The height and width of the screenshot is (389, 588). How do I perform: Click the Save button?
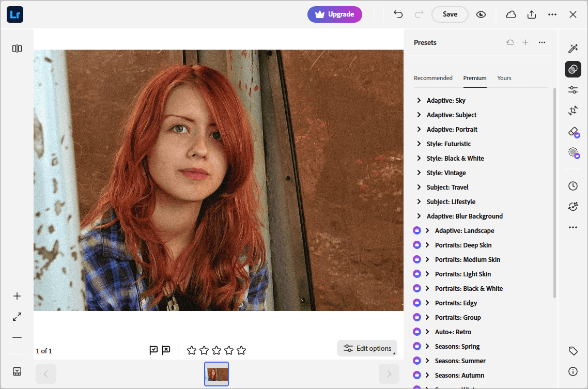[450, 14]
